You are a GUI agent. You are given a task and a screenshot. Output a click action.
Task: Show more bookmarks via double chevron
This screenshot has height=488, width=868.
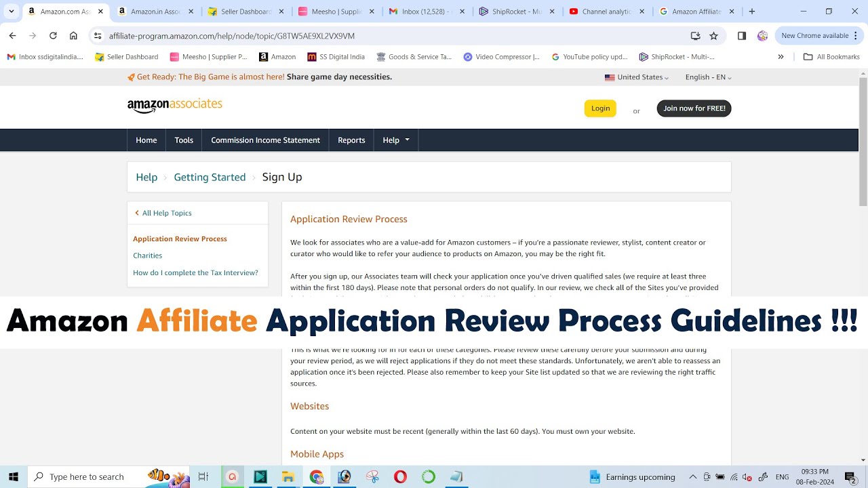click(781, 57)
